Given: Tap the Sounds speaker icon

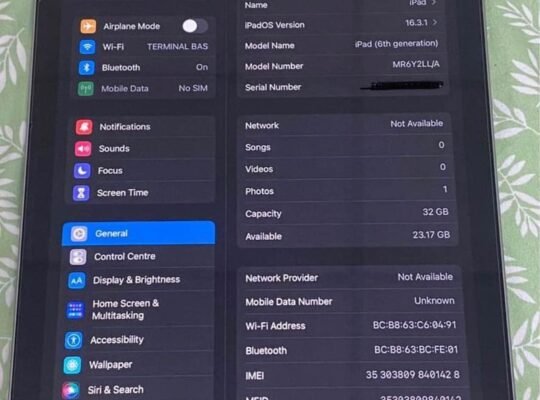Looking at the screenshot, I should pos(83,149).
